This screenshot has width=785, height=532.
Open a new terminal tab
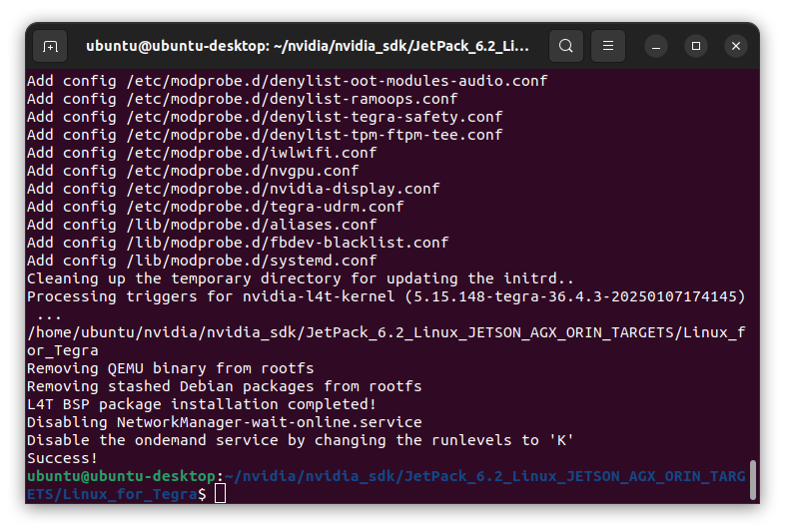tap(50, 47)
